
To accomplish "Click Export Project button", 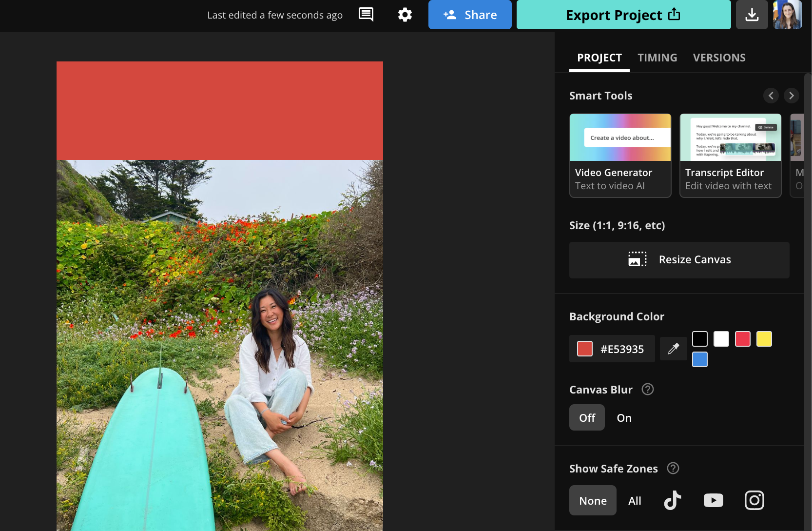I will 624,15.
